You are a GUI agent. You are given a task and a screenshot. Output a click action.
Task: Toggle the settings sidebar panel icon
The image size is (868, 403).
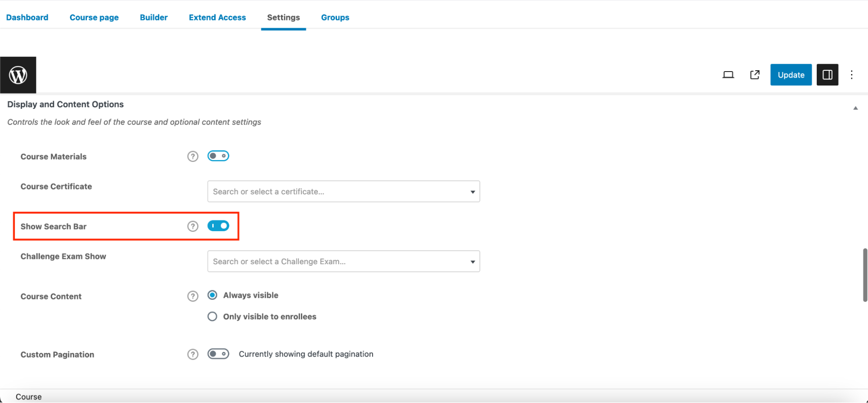[827, 75]
